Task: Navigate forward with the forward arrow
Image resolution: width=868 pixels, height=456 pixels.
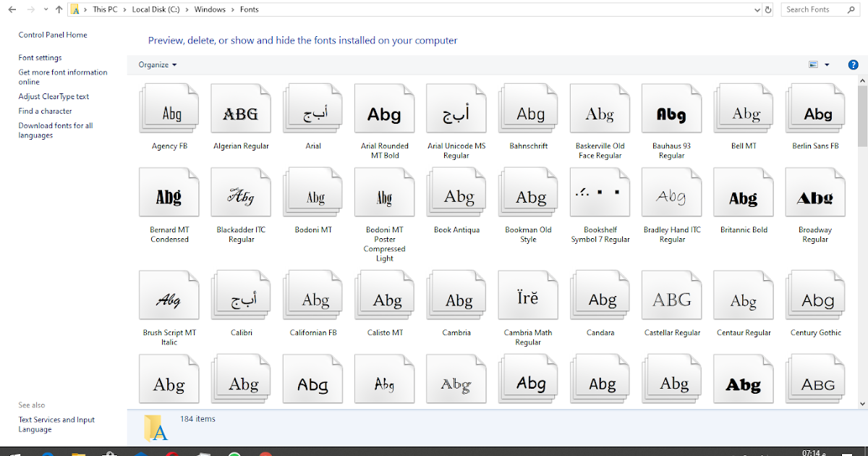Action: pos(31,9)
